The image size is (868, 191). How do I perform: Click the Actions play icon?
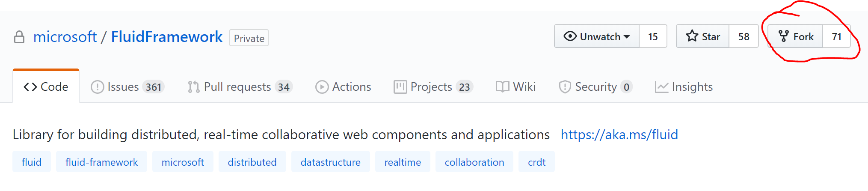[322, 87]
